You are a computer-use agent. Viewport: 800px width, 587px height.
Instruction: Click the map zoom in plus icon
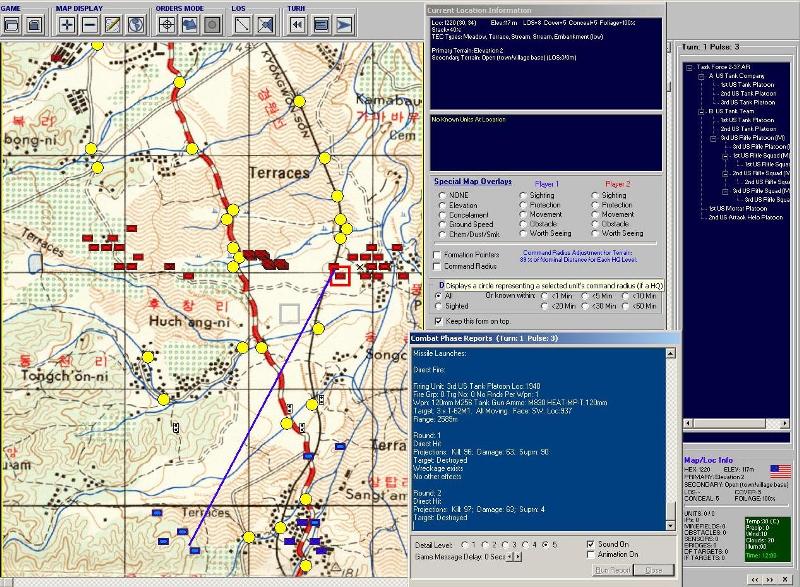point(67,24)
